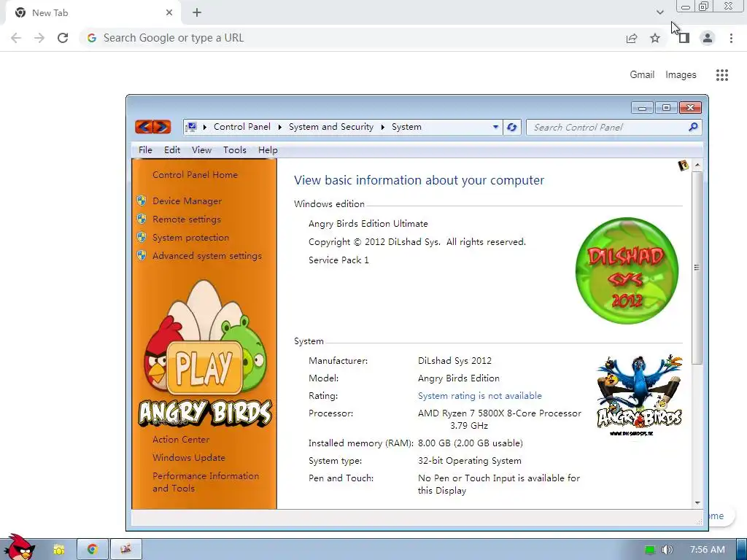Viewport: 747px width, 560px height.
Task: Click System rating is not available
Action: click(480, 396)
